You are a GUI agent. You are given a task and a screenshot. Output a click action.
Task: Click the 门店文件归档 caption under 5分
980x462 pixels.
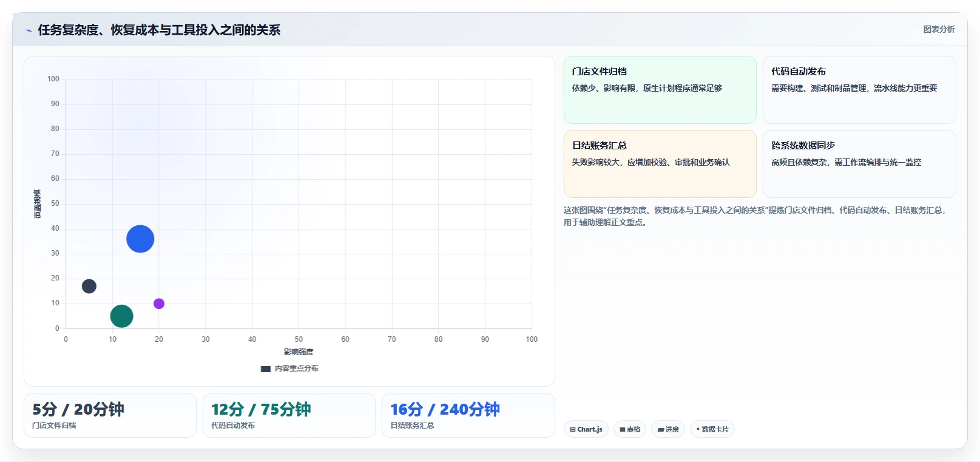click(x=54, y=426)
